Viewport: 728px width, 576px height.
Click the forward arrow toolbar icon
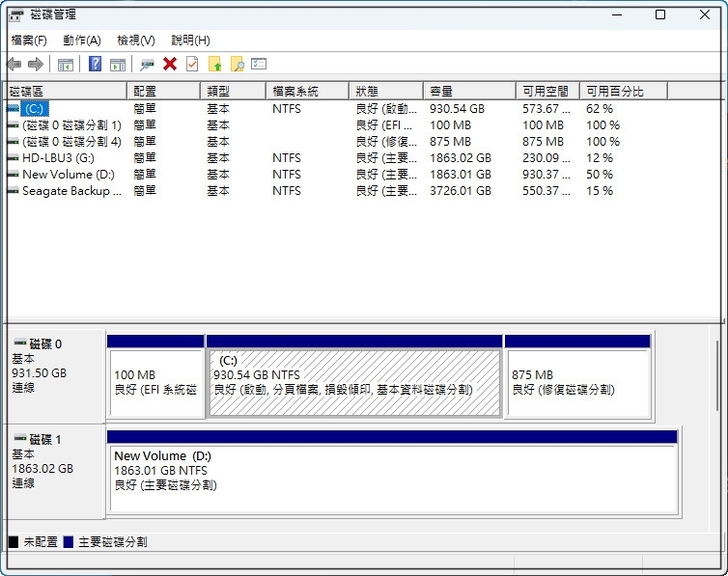point(36,64)
